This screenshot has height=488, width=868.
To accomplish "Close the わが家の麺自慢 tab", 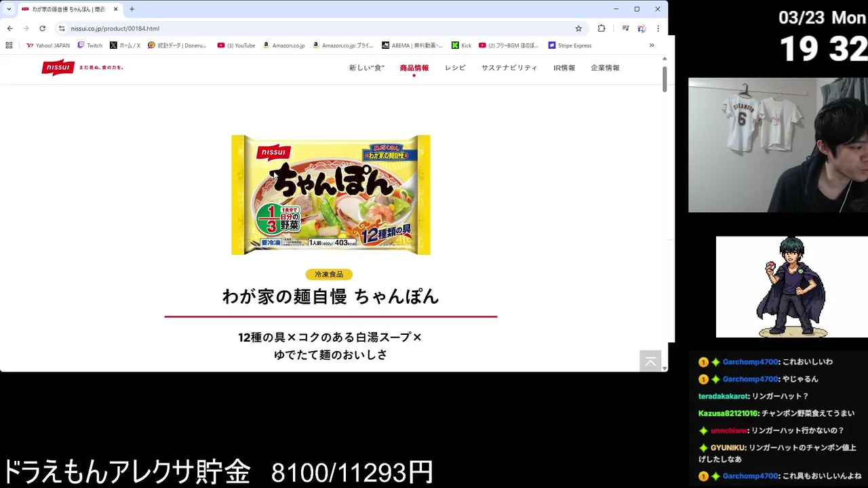I will pos(115,9).
